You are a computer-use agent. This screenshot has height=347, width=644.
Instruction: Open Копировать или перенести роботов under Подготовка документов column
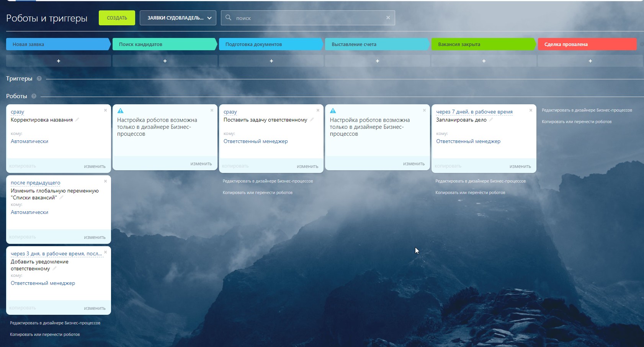258,192
